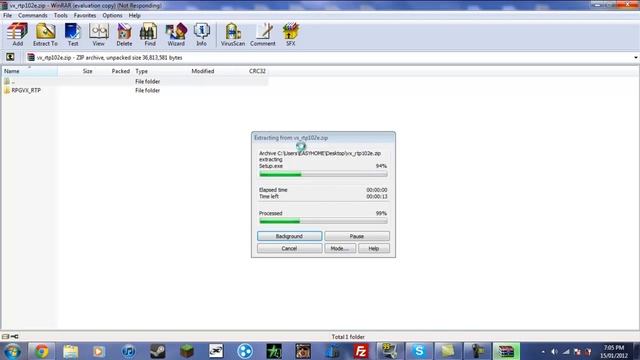This screenshot has height=360, width=640.
Task: Open the Favorites menu
Action: click(x=85, y=16)
